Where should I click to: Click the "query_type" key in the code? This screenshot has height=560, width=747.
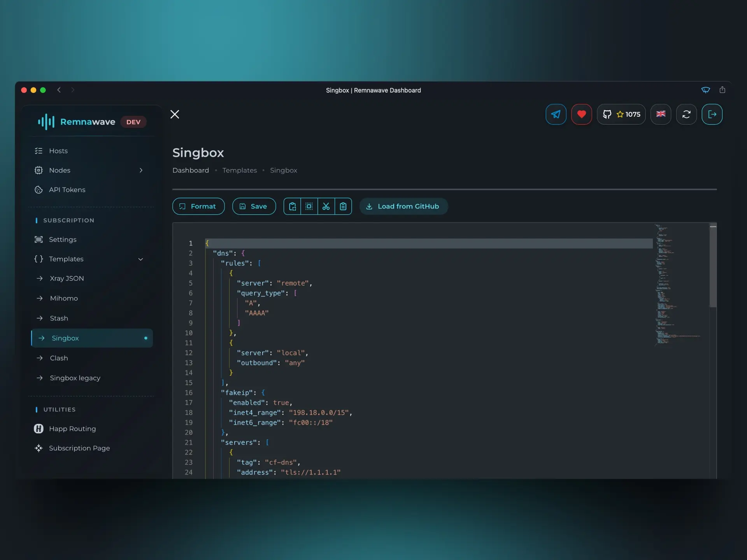(260, 293)
